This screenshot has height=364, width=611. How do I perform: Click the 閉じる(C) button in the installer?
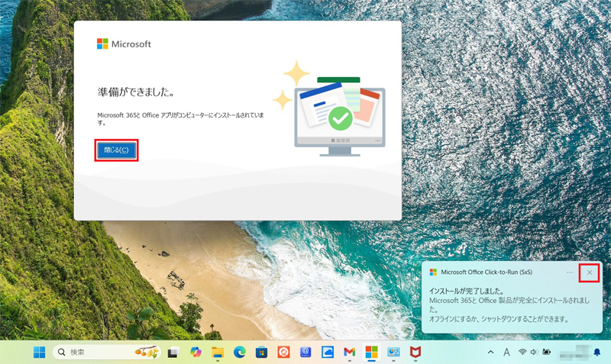[116, 150]
